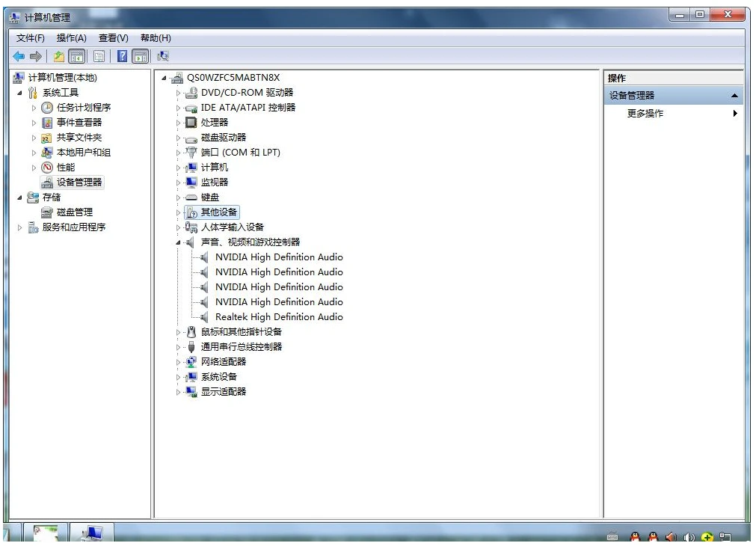This screenshot has width=756, height=546.
Task: Select Realtek High Definition Audio device
Action: pos(279,317)
